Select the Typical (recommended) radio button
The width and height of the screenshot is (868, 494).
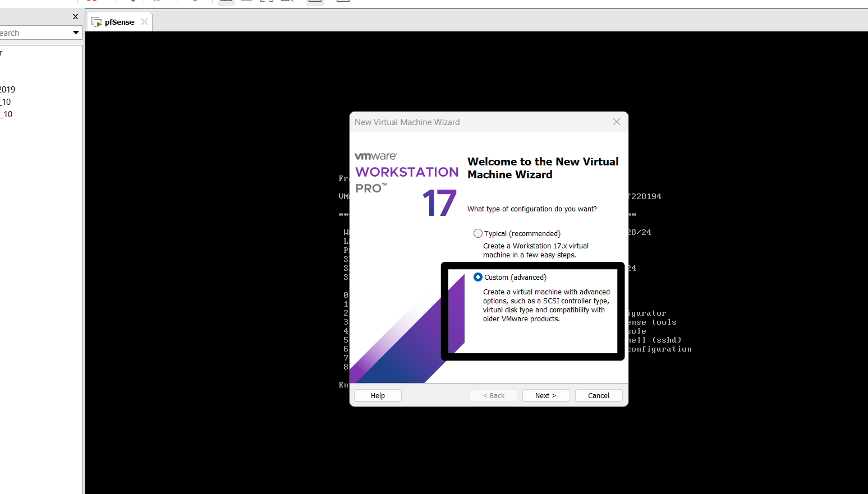478,233
